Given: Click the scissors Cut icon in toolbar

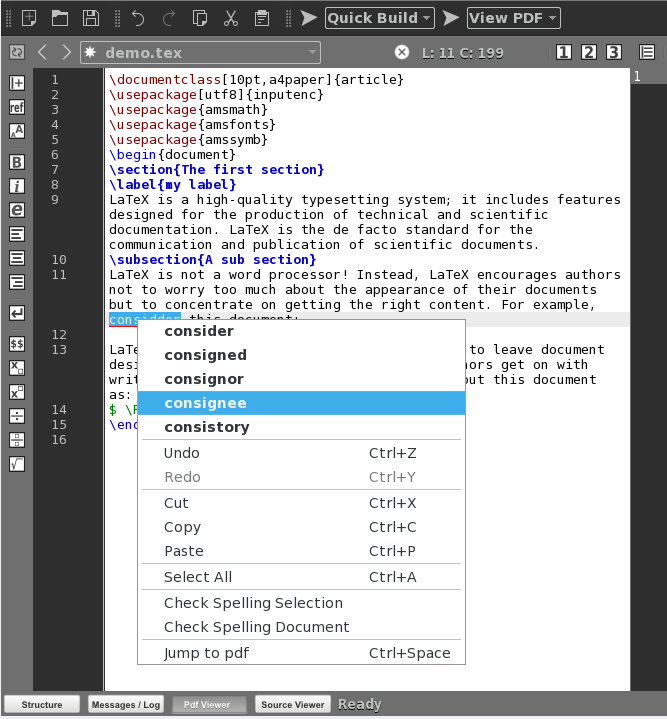Looking at the screenshot, I should [230, 18].
